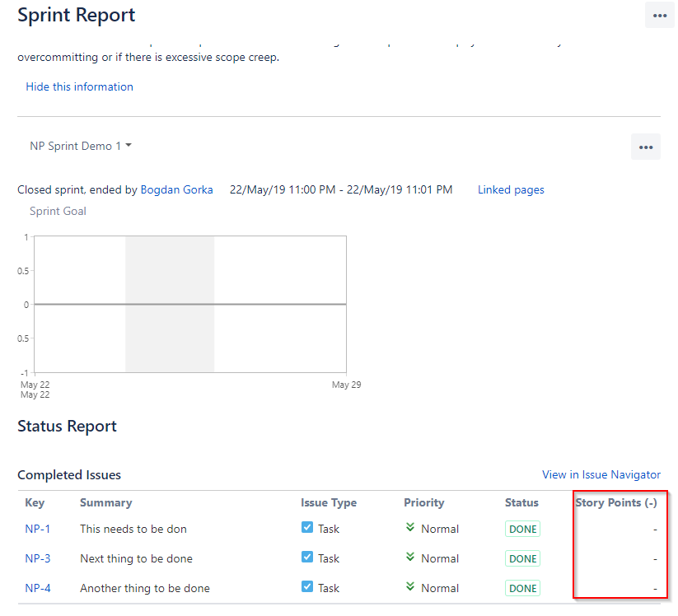678x616 pixels.
Task: Open the Linked pages link
Action: point(511,189)
